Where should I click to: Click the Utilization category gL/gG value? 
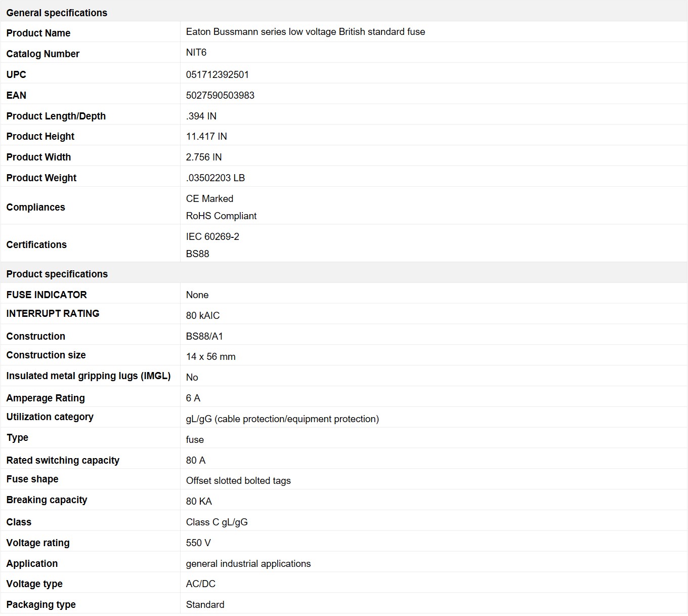coord(282,419)
